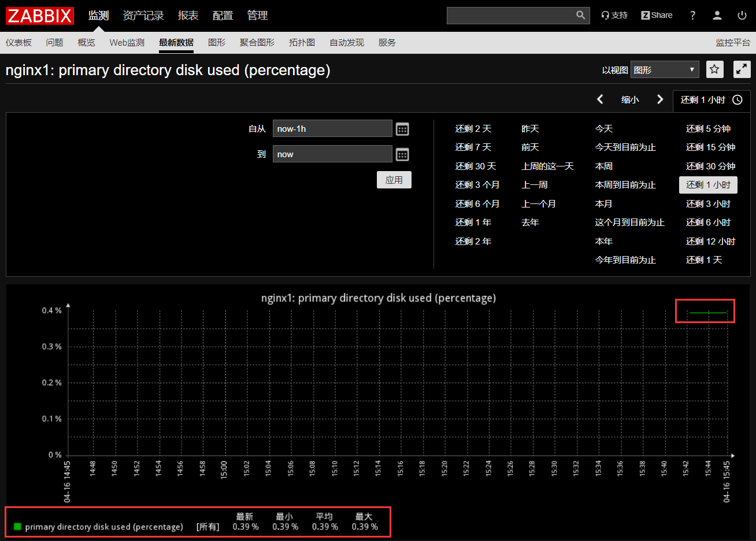Open the user profile icon
Viewport: 756px width, 541px height.
click(717, 16)
